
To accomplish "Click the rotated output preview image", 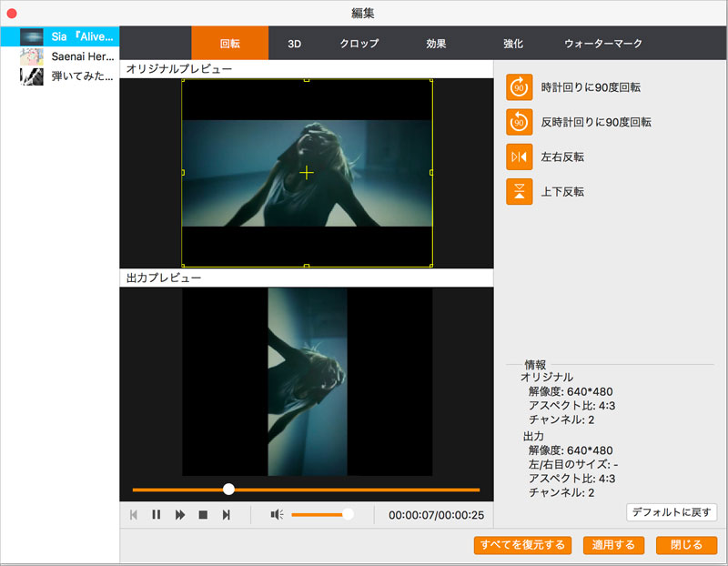I will (308, 381).
